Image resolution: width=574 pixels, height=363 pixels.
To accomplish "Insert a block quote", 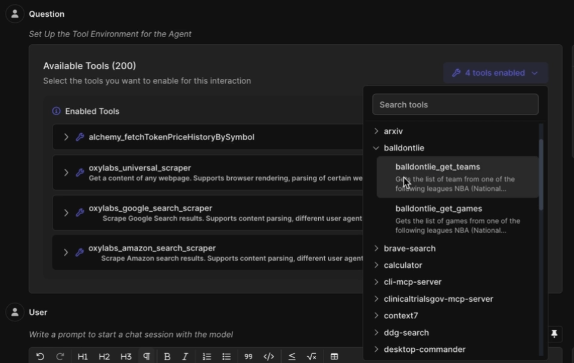I will (x=248, y=356).
